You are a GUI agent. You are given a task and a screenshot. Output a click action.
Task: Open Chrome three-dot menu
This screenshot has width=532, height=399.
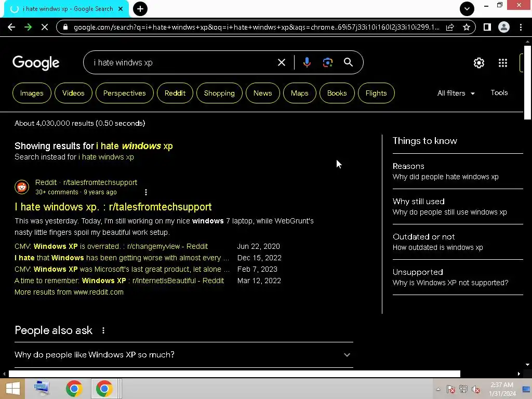(521, 27)
